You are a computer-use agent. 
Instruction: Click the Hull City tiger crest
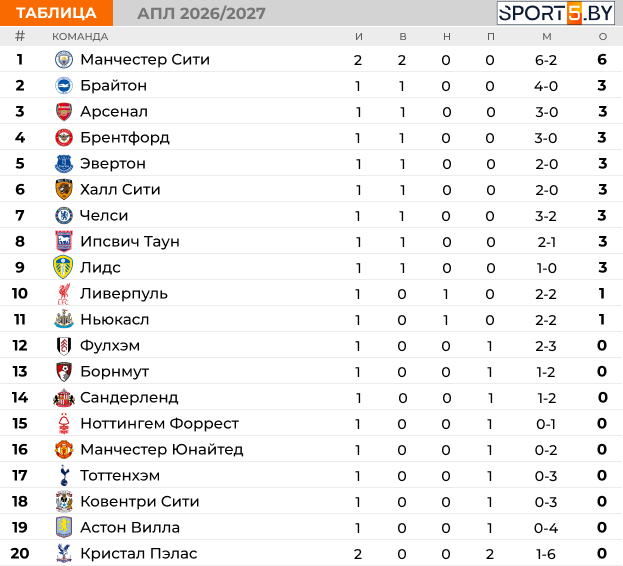click(x=64, y=189)
